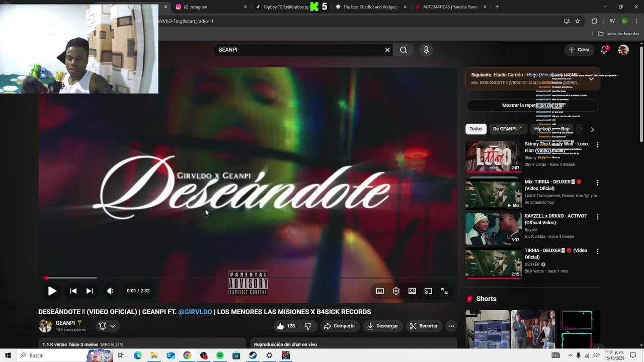Open a new browser tab

point(497,7)
